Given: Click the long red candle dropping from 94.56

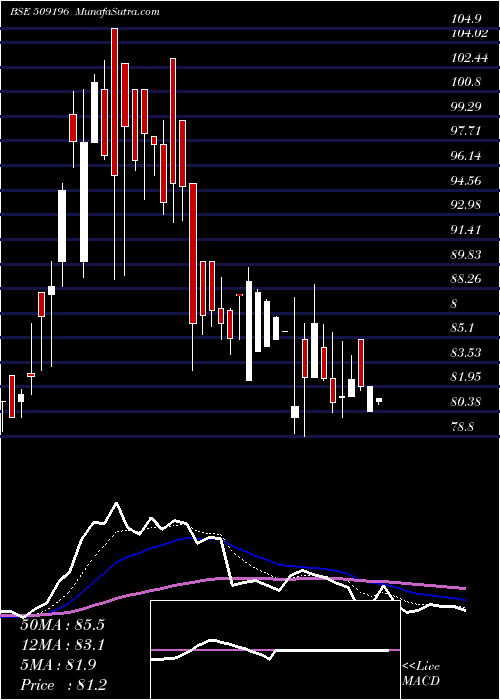Looking at the screenshot, I should pyautogui.click(x=193, y=253).
